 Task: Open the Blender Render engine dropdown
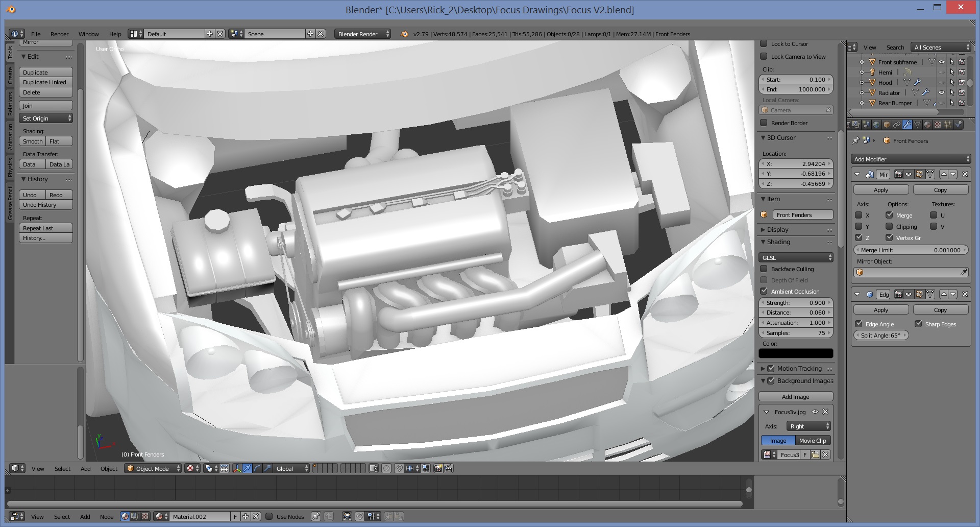coord(362,34)
